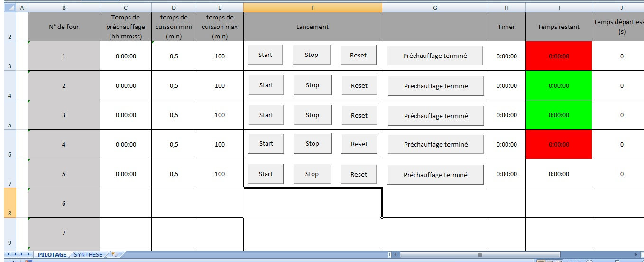Select highlighted row 8 header
644x262 pixels.
click(10, 203)
